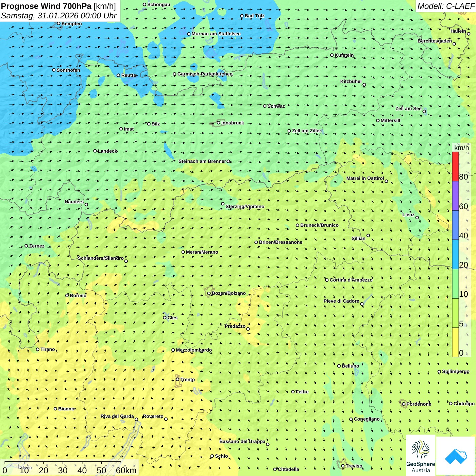The image size is (476, 476).
Task: Click the Innsbruck city marker
Action: [x=219, y=123]
